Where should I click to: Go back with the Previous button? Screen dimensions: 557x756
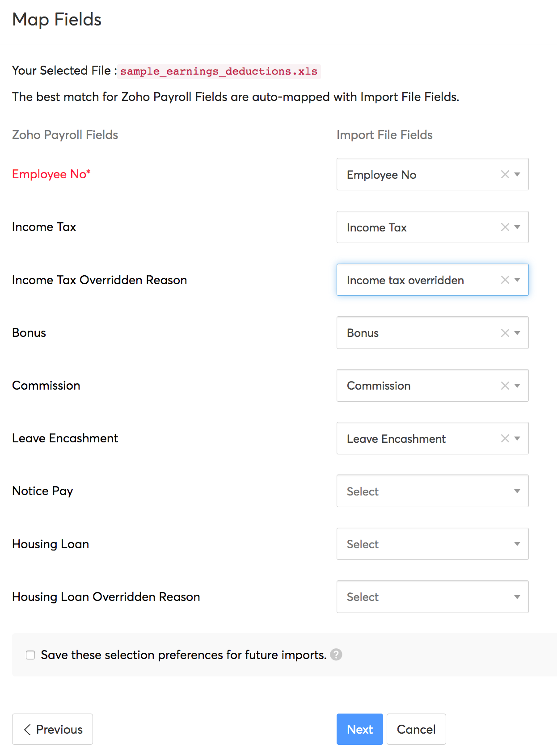click(x=53, y=729)
